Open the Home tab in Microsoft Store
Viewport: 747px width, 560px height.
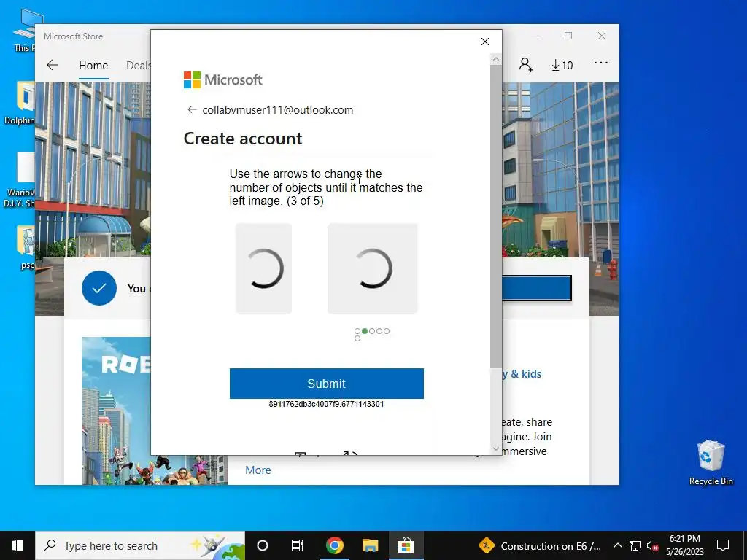(93, 65)
